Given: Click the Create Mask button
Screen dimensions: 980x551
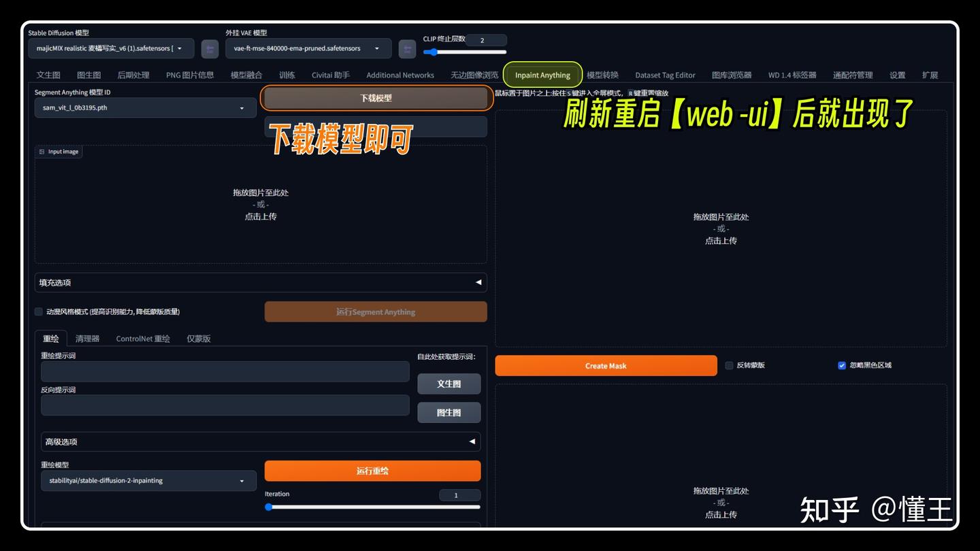Looking at the screenshot, I should point(606,365).
